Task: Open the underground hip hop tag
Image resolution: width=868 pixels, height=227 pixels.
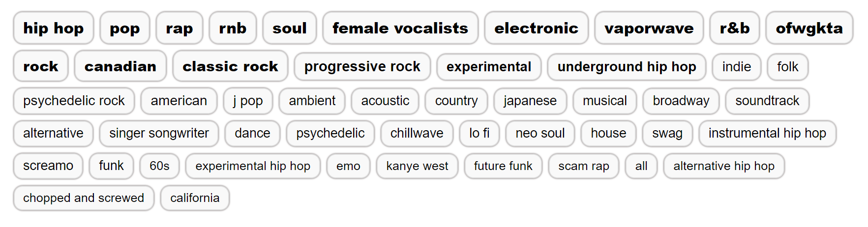Action: [627, 66]
